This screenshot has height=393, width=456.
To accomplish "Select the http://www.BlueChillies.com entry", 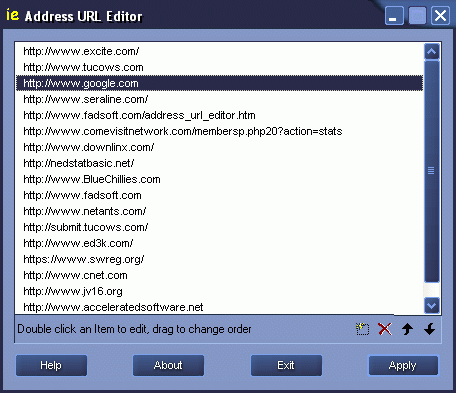I will click(x=219, y=179).
